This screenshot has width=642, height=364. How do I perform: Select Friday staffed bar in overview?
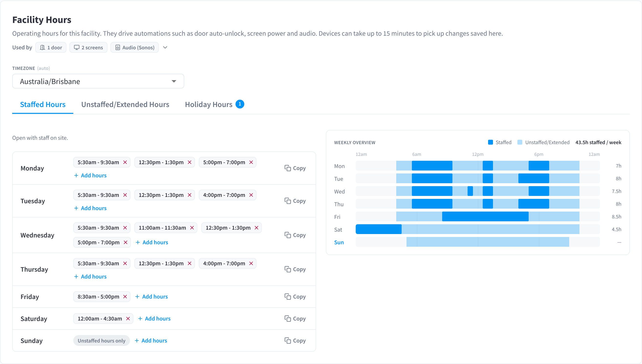pyautogui.click(x=485, y=216)
